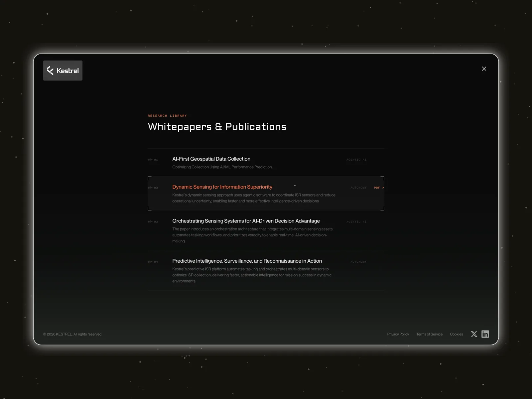Image resolution: width=532 pixels, height=399 pixels.
Task: Open Orchestrating Sensing Systems for AI-Driven Decision Advantage
Action: (x=246, y=221)
